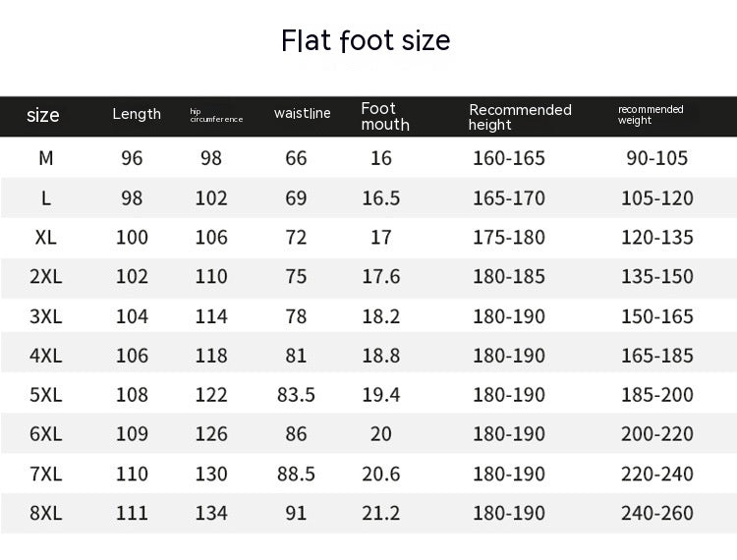Select the "waistline" column header

coord(302,114)
